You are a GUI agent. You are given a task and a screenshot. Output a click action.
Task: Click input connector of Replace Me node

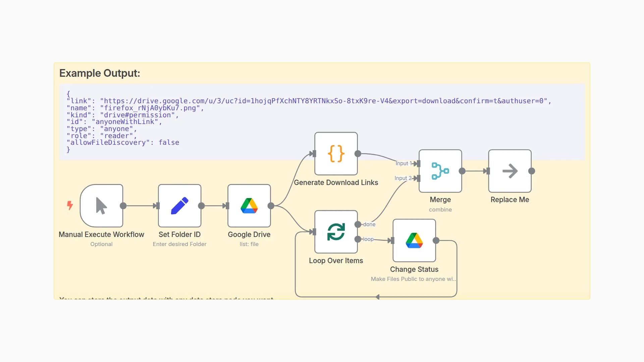click(x=488, y=171)
